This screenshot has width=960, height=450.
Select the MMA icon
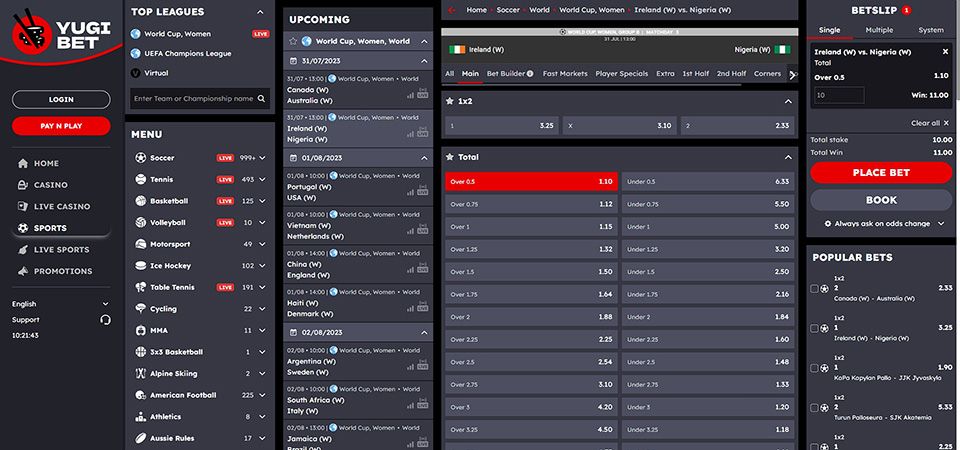tap(140, 330)
